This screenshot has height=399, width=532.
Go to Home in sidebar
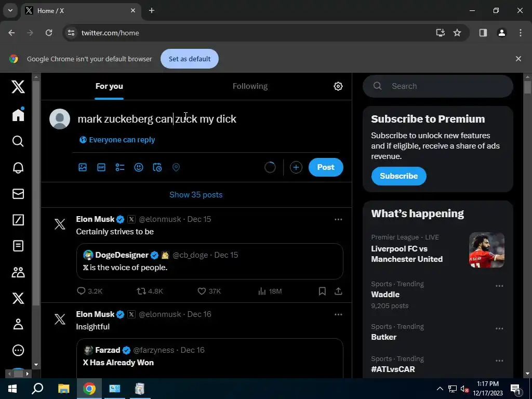(x=18, y=114)
